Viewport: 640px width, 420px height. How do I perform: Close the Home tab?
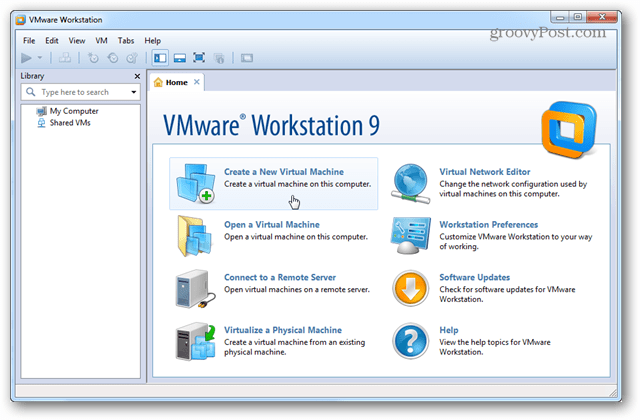(197, 82)
